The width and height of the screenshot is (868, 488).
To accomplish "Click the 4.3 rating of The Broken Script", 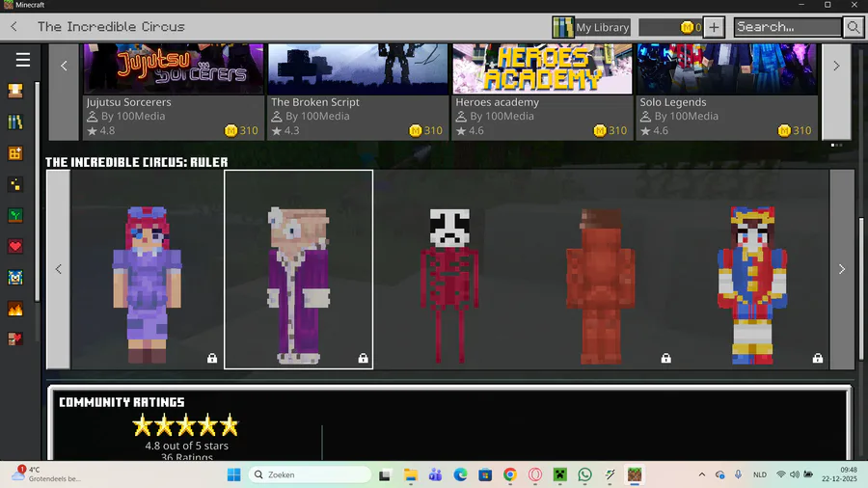I will coord(285,130).
